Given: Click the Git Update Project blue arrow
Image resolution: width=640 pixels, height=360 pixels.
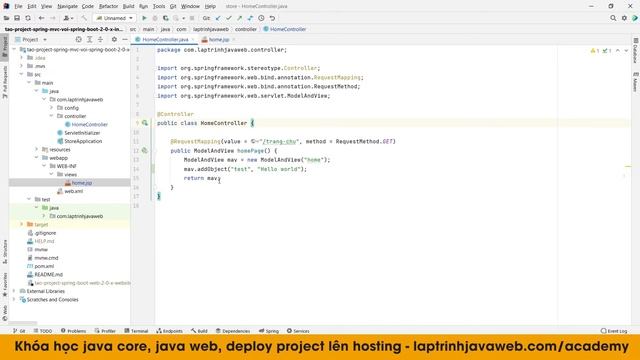Looking at the screenshot, I should click(x=218, y=18).
